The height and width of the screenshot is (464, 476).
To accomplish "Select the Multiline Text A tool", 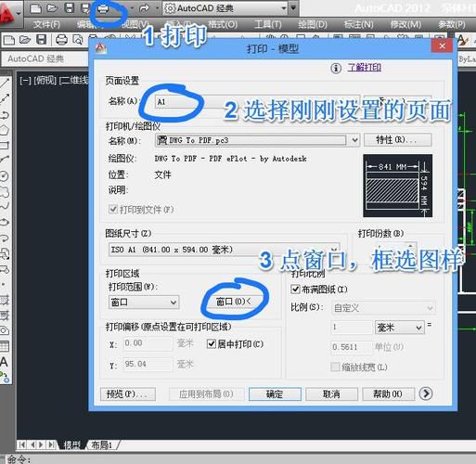I will click(x=5, y=362).
